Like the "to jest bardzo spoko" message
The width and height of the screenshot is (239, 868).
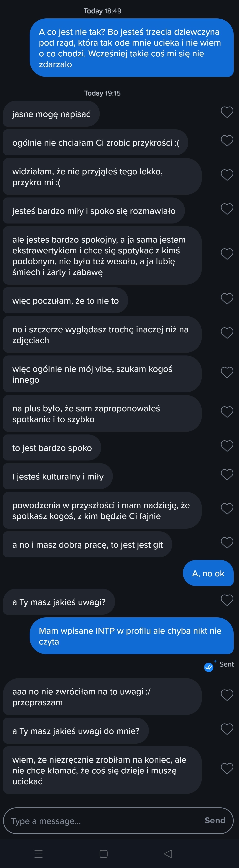(x=227, y=446)
